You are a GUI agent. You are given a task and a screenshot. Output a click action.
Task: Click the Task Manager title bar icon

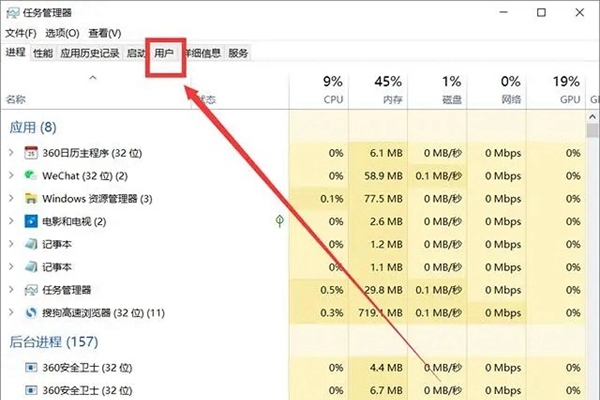(x=13, y=13)
